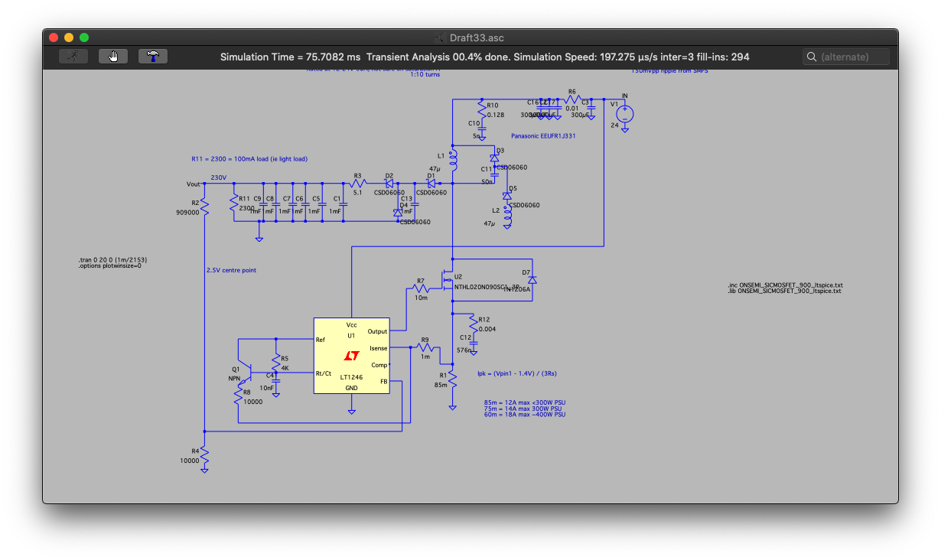The width and height of the screenshot is (941, 560).
Task: Click the magnifier icon in the search box
Action: pyautogui.click(x=812, y=57)
